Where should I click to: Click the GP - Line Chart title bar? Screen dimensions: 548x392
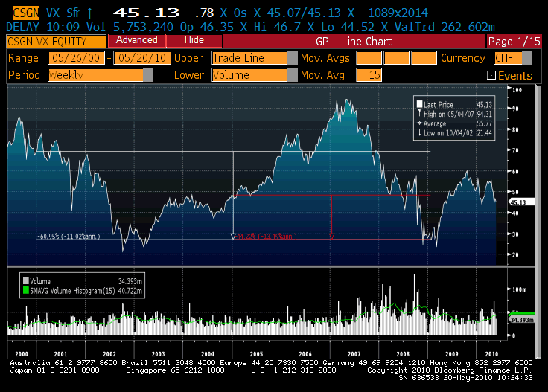(x=354, y=42)
